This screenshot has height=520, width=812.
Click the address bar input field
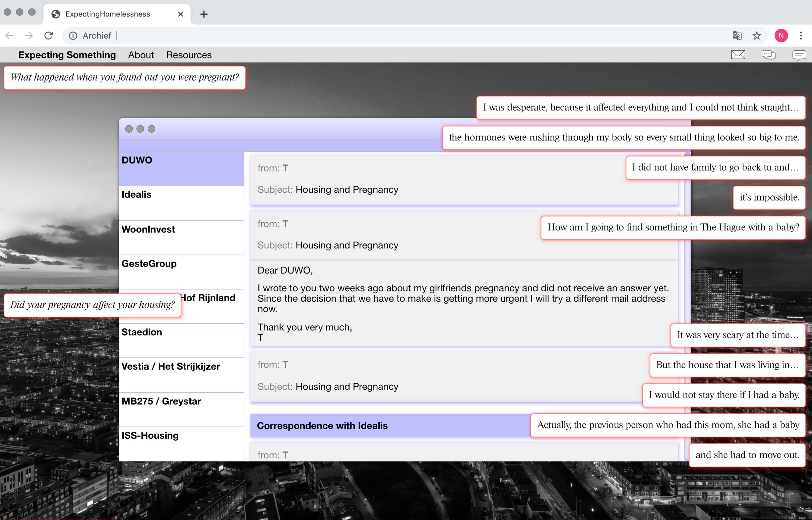click(406, 35)
